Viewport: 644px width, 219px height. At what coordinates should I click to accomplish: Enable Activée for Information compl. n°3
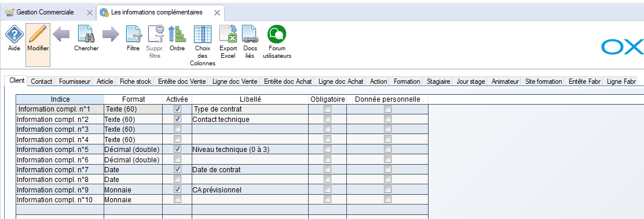177,129
